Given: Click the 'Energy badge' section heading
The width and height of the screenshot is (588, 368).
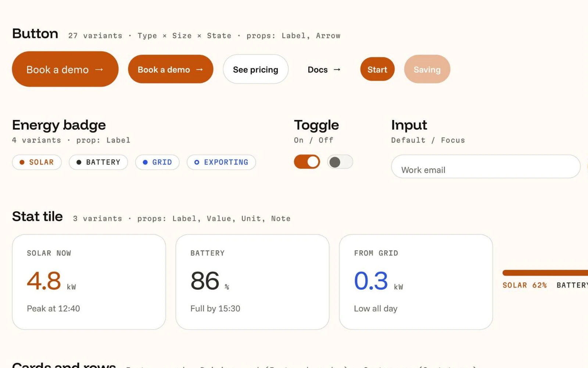Looking at the screenshot, I should [59, 125].
